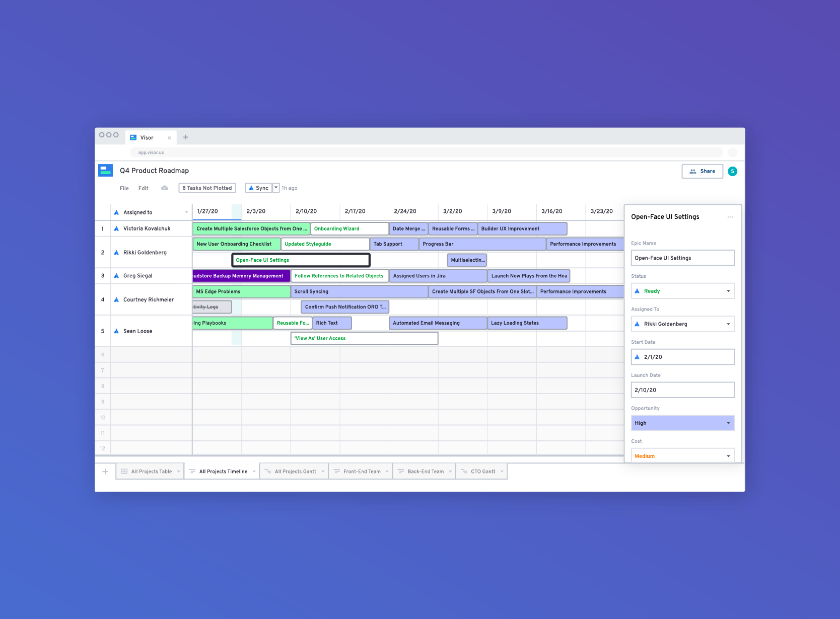Select the Updated Styleguide timeline bar

[325, 244]
